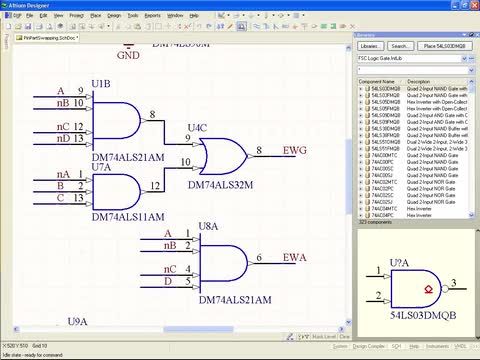Open the Reports menu

point(152,15)
